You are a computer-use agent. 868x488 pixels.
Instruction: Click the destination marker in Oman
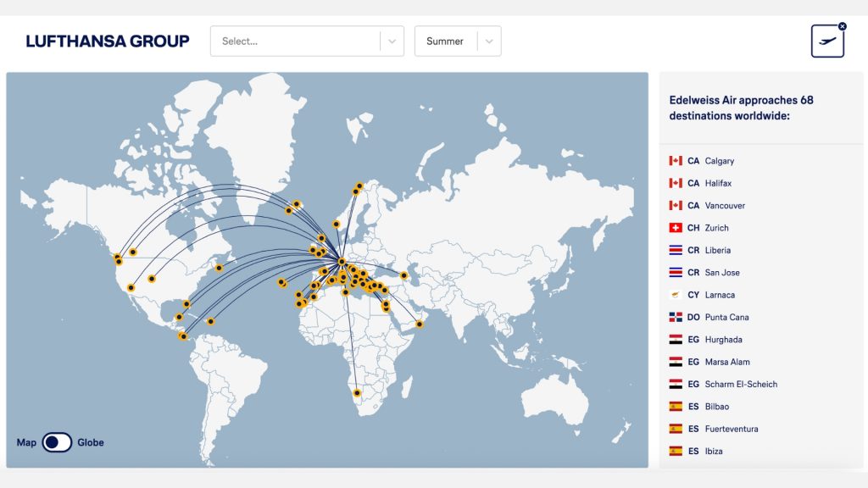pos(420,324)
